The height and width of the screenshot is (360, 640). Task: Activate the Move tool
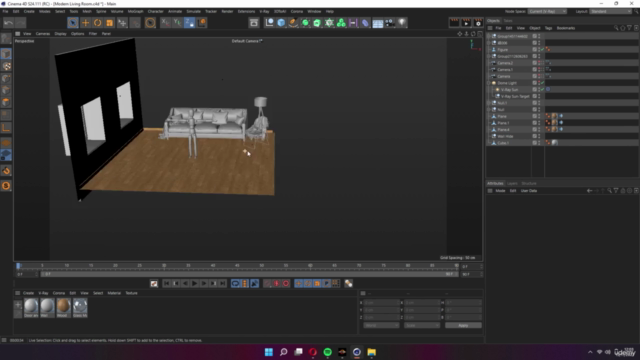85,23
